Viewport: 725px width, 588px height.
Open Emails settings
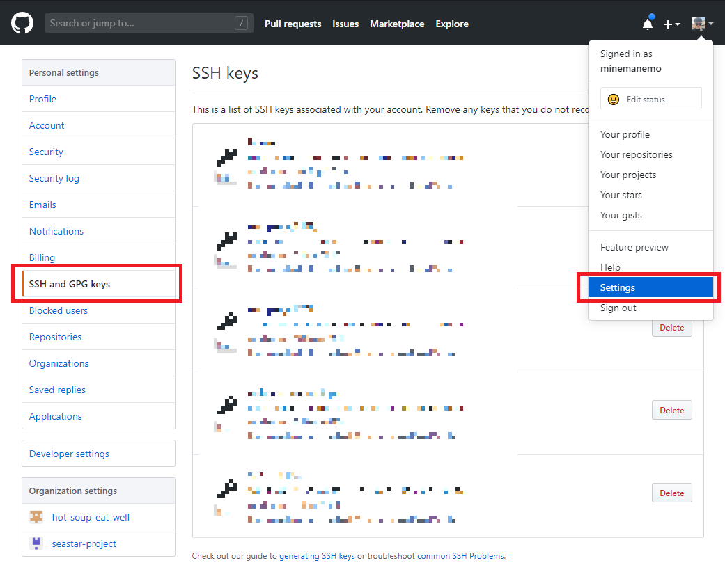click(x=98, y=205)
